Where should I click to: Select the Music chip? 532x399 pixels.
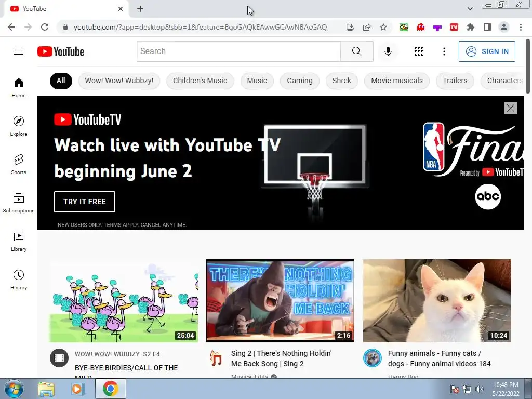[x=257, y=81]
